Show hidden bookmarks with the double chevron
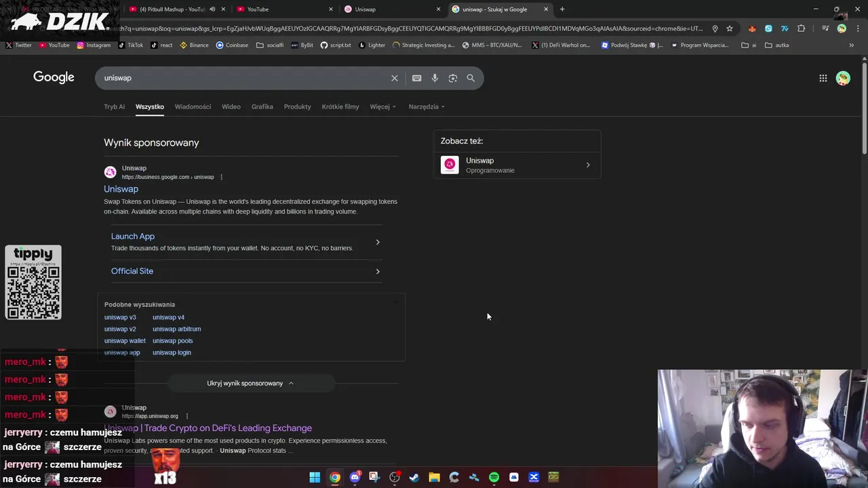The image size is (868, 488). tap(851, 45)
